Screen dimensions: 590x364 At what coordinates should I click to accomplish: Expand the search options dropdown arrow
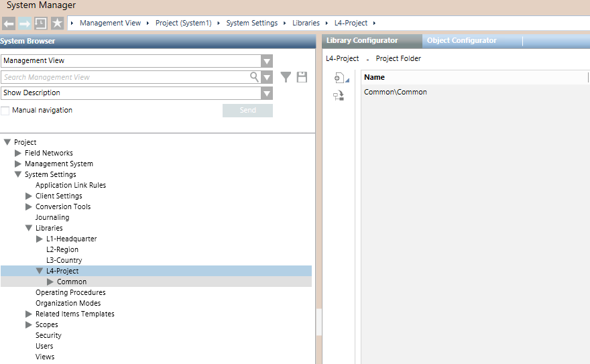tap(267, 77)
